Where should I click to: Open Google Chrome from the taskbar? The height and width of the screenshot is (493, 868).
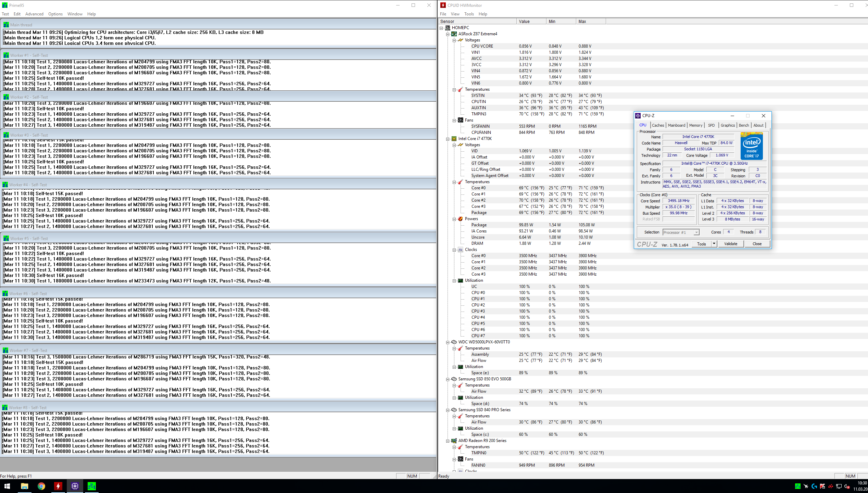(x=41, y=486)
